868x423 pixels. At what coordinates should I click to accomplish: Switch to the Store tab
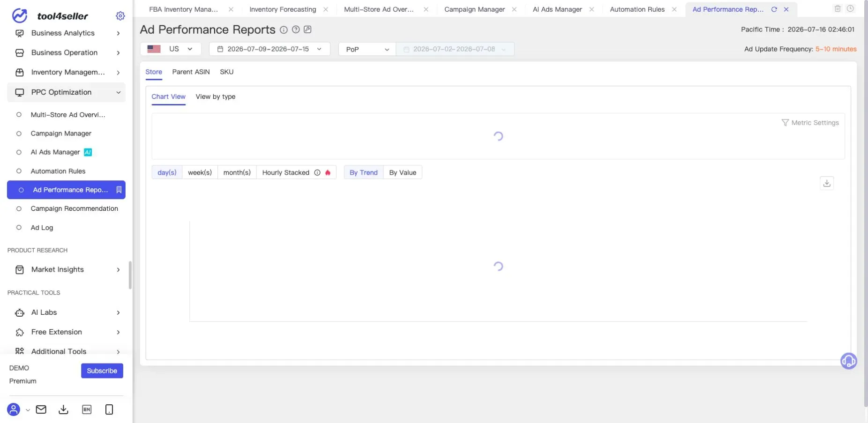point(154,72)
